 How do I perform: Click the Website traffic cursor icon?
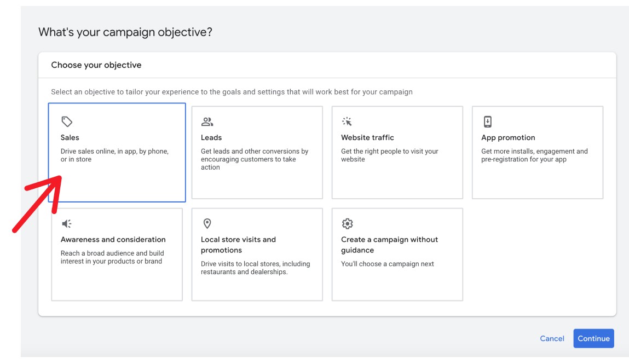click(347, 122)
